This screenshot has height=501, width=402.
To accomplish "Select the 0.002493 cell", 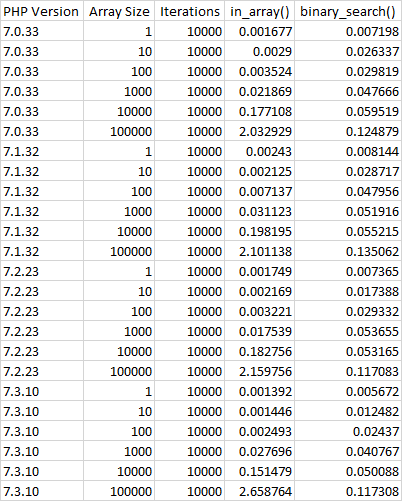I will click(260, 431).
